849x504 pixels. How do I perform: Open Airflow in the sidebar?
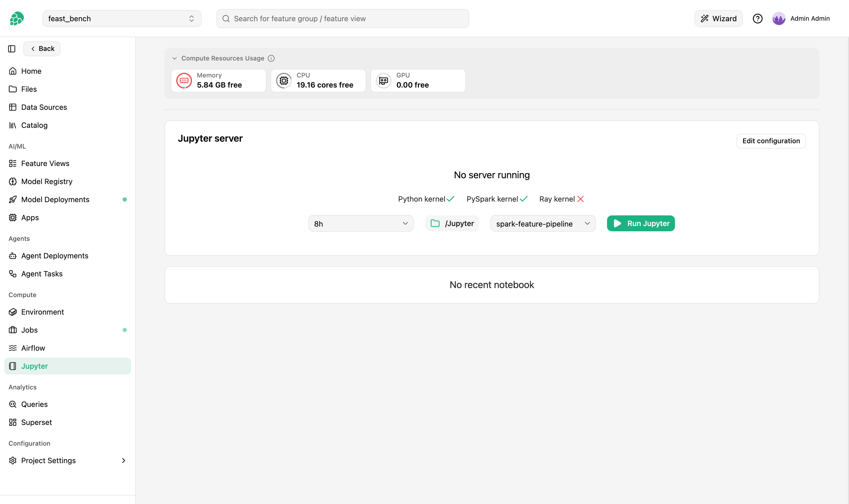[67, 348]
